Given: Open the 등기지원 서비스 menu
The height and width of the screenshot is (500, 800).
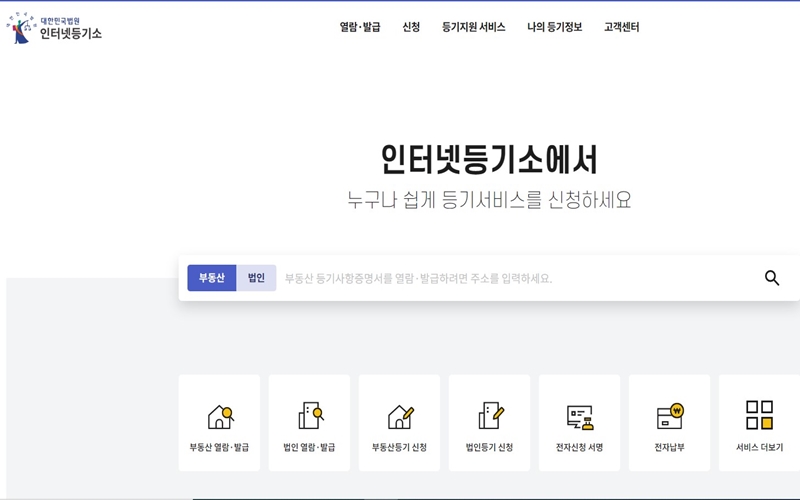Looking at the screenshot, I should 473,27.
